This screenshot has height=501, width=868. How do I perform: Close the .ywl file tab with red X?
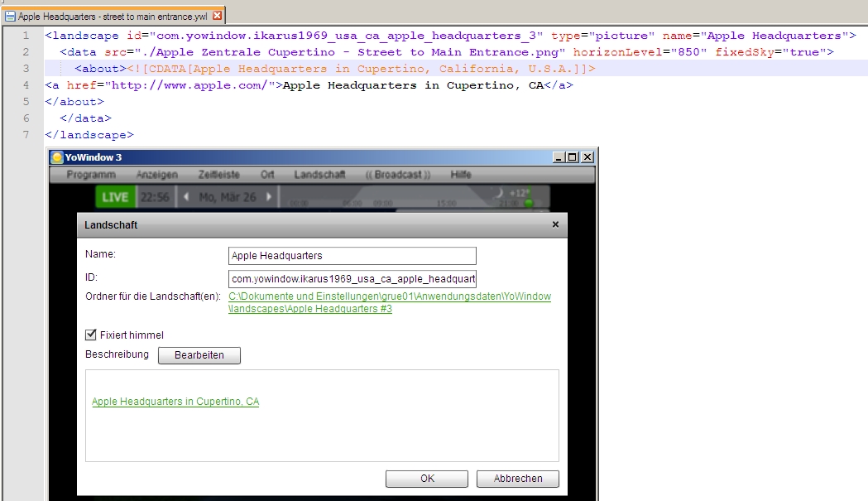[217, 16]
